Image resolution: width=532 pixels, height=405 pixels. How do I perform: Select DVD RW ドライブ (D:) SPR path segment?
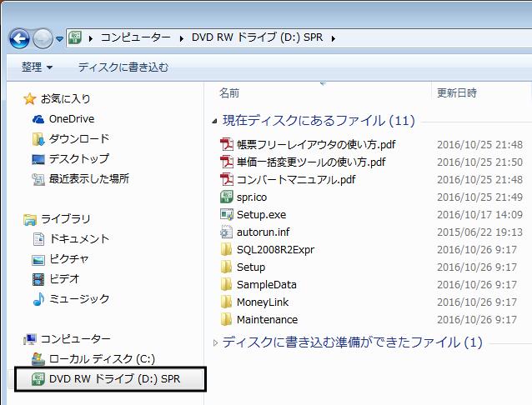pos(257,37)
